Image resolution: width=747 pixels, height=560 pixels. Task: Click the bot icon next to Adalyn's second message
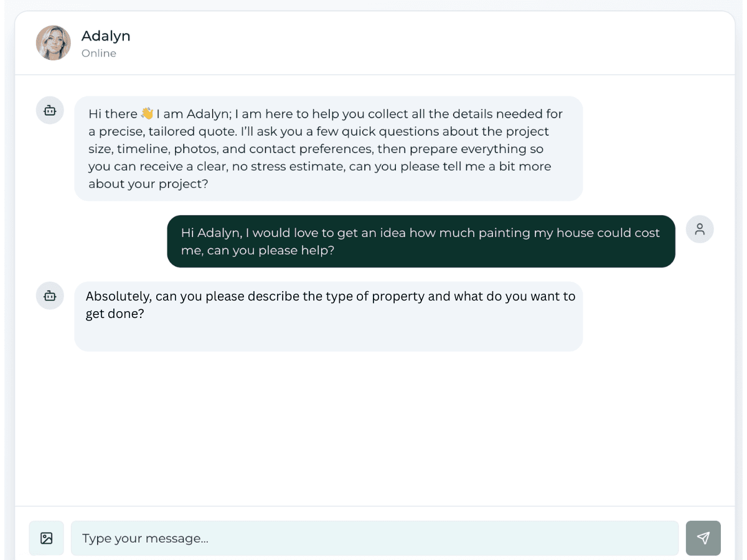[50, 296]
